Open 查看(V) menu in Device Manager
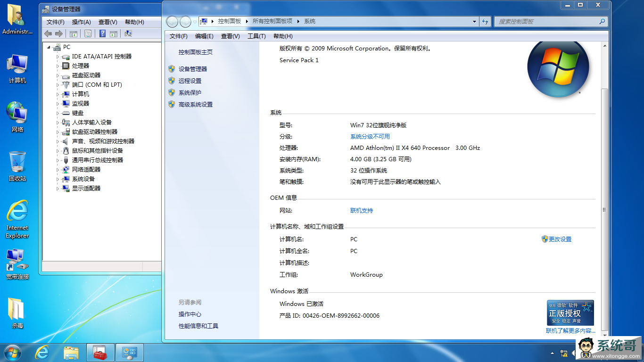 (x=108, y=22)
